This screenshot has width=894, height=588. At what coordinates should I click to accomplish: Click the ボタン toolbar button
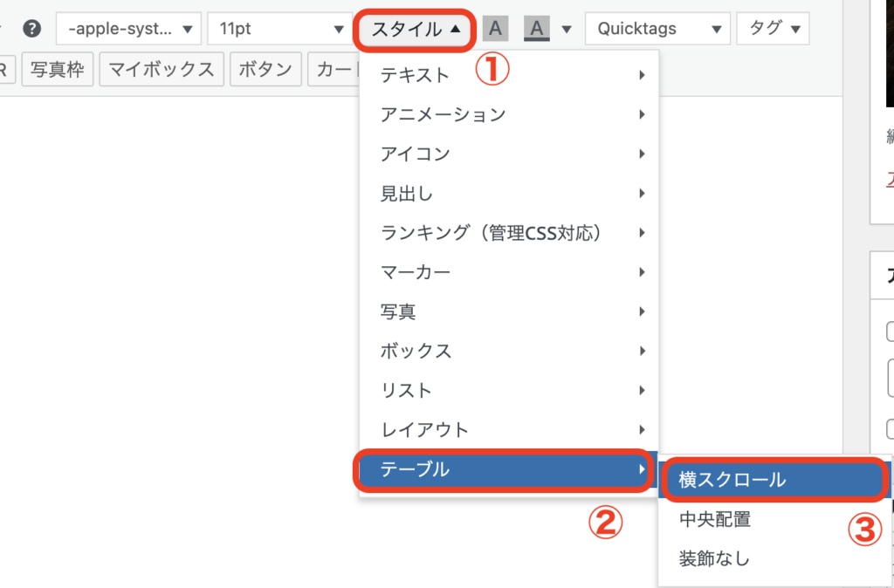click(x=266, y=70)
